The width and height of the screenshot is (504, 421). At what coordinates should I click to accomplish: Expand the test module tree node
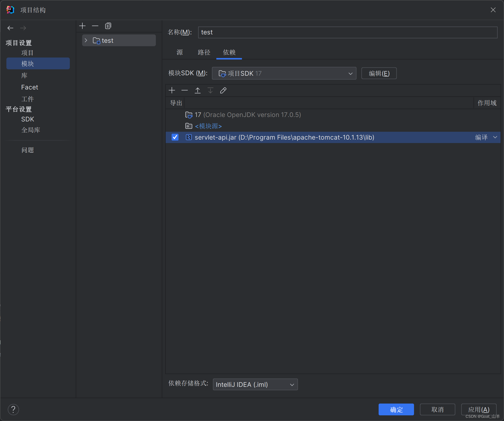coord(86,40)
